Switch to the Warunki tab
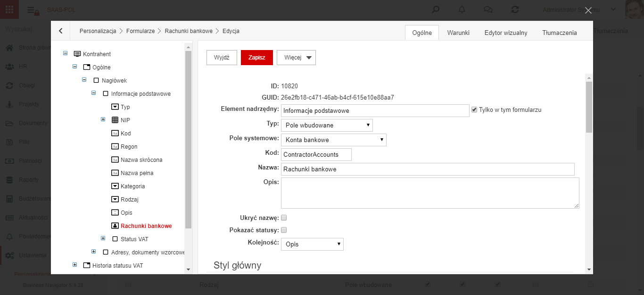Image resolution: width=644 pixels, height=295 pixels. [458, 33]
